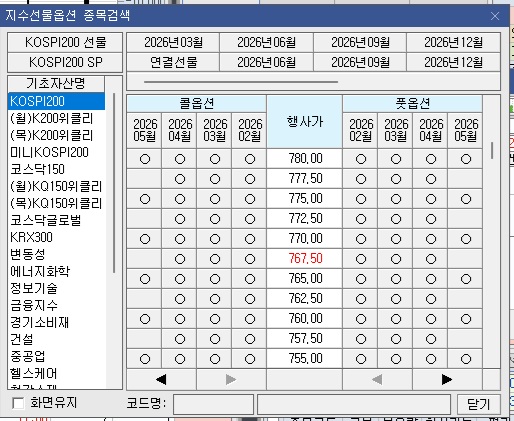The width and height of the screenshot is (514, 421).
Task: Select 건설 in the asset list
Action: [56, 339]
